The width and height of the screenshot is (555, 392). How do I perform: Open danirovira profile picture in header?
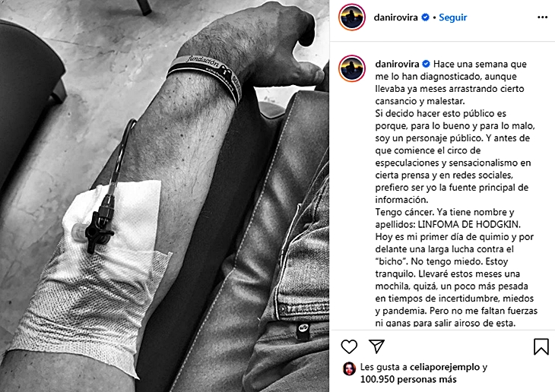tap(352, 17)
